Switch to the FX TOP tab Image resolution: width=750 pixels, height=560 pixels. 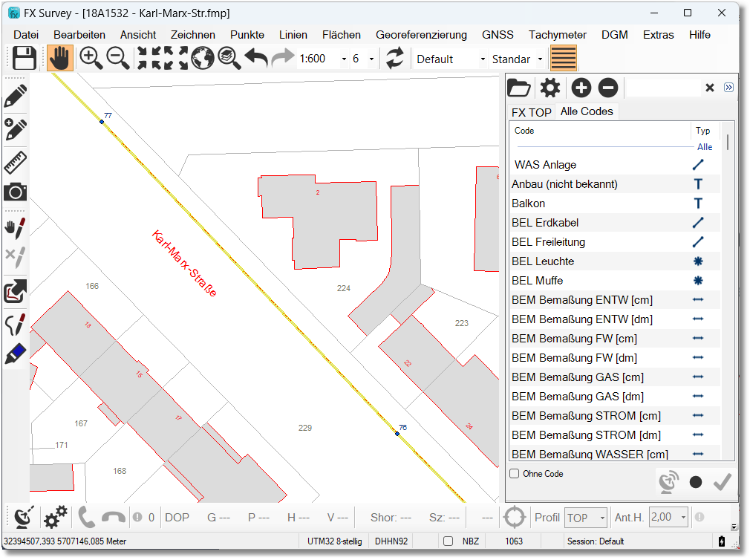[x=531, y=112]
